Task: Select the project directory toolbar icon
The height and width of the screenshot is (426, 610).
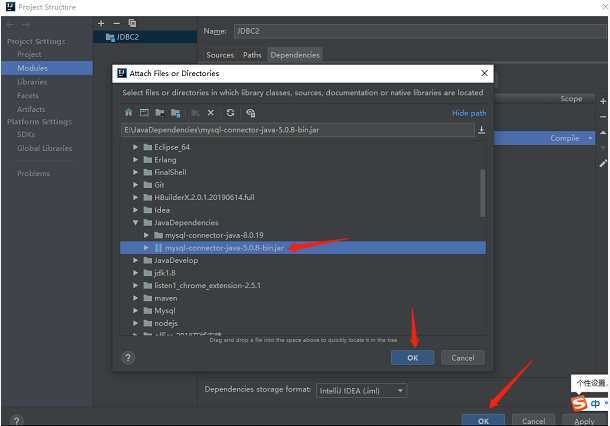Action: 160,113
